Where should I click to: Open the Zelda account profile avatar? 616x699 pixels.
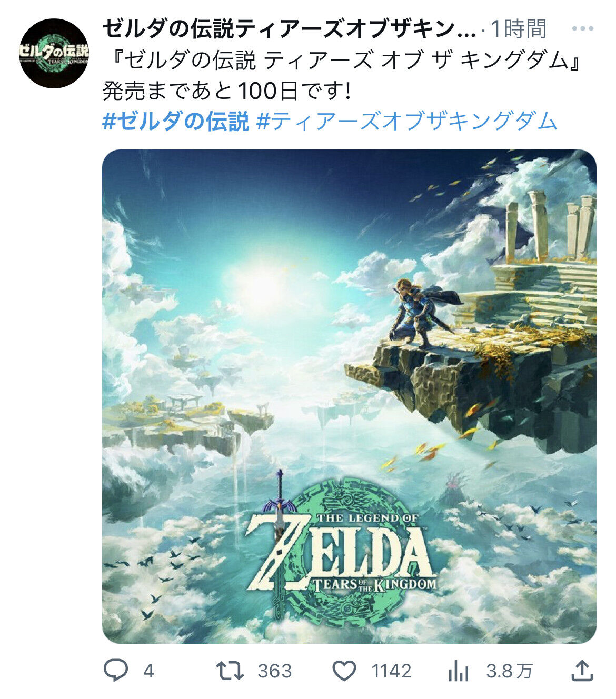tap(54, 53)
